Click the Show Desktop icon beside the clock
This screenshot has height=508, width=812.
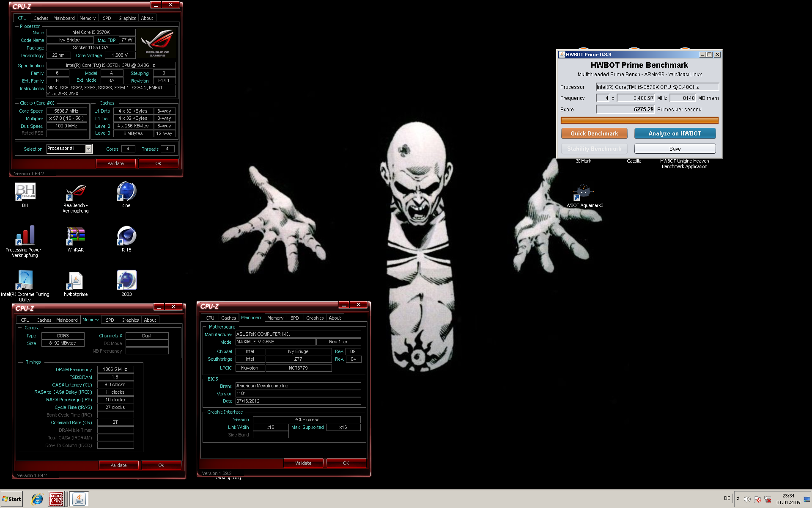click(x=807, y=499)
